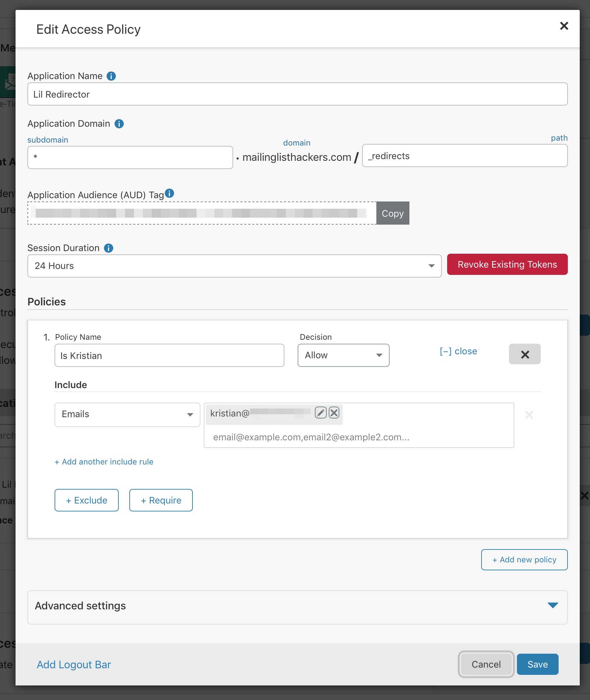590x700 pixels.
Task: Focus the path field containing _redirects
Action: [x=465, y=155]
